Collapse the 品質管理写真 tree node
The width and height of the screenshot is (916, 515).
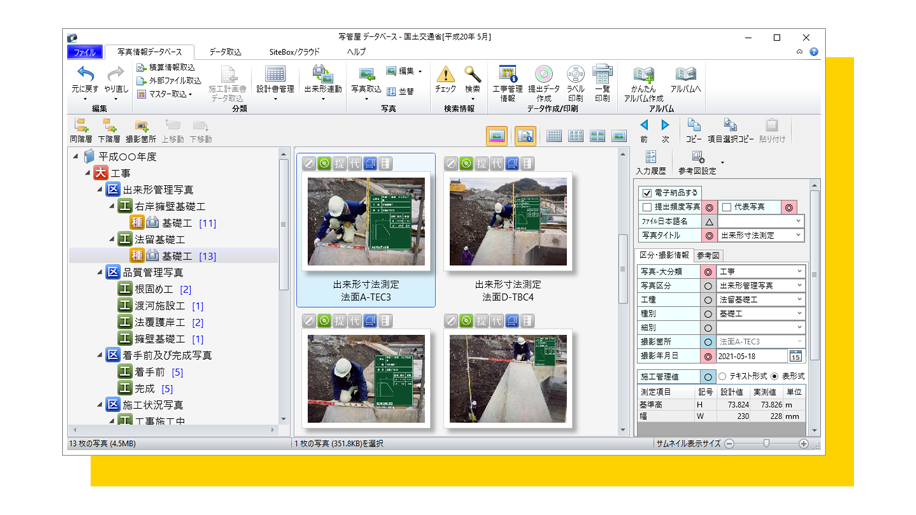click(x=99, y=272)
